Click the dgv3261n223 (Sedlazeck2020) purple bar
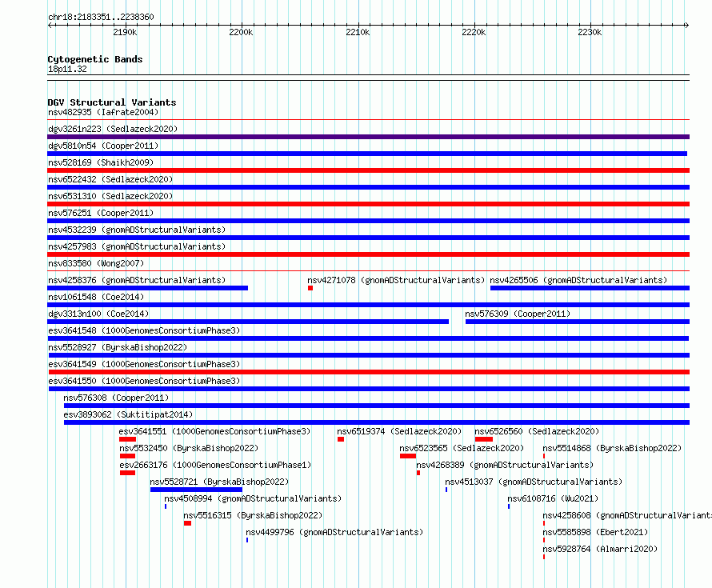The height and width of the screenshot is (588, 712). (368, 137)
